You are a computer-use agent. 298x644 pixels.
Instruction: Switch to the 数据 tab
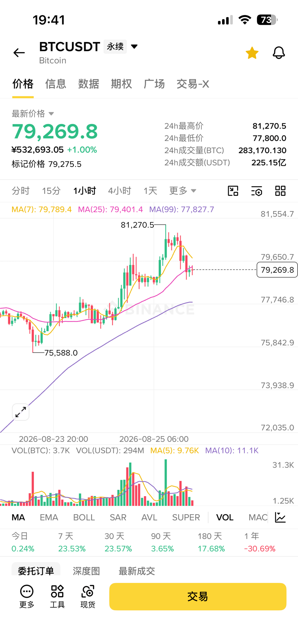(x=89, y=84)
